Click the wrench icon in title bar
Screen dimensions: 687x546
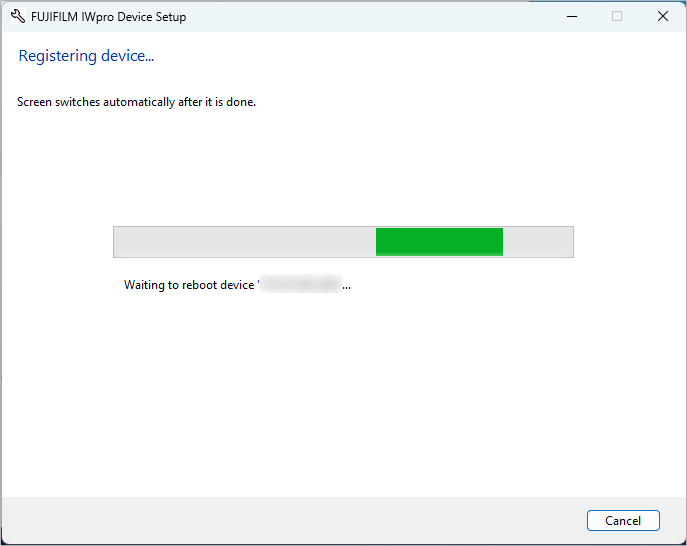tap(18, 17)
